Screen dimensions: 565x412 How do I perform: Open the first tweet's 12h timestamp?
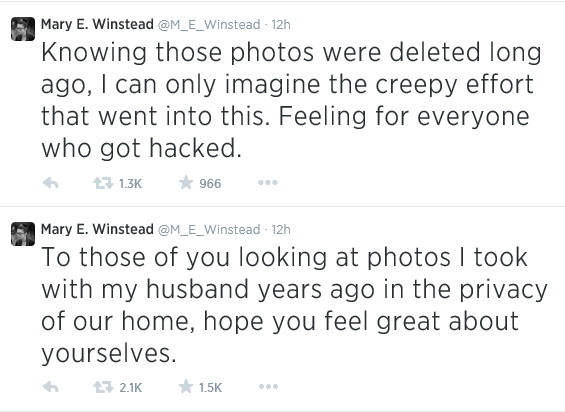click(x=281, y=25)
